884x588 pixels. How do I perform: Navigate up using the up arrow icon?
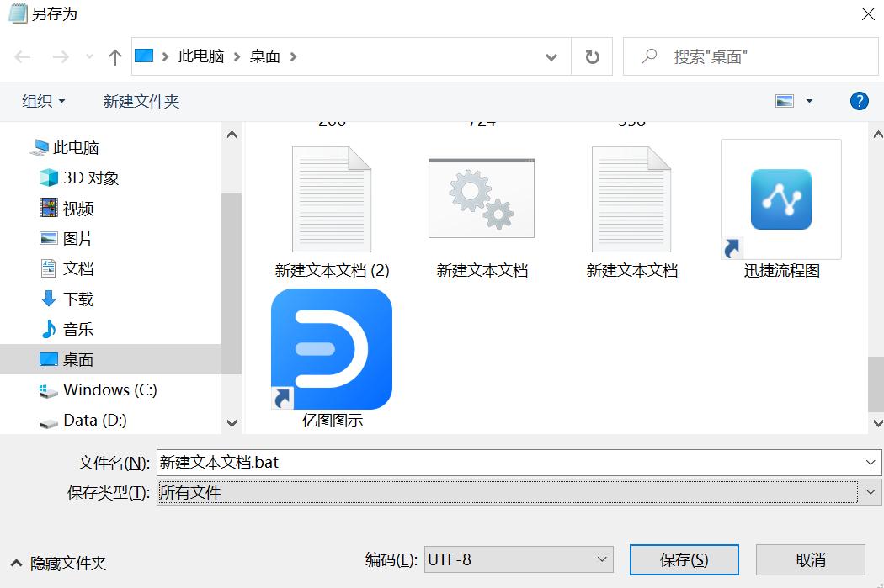coord(114,56)
